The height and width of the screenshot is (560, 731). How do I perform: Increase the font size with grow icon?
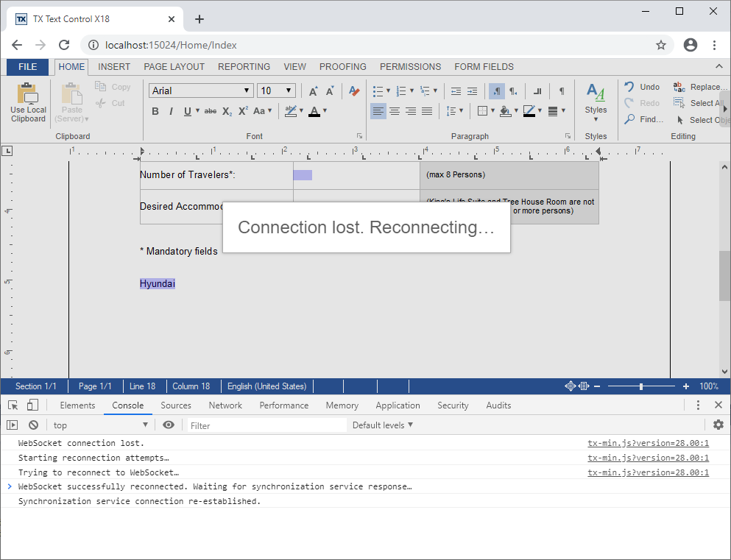tap(314, 91)
